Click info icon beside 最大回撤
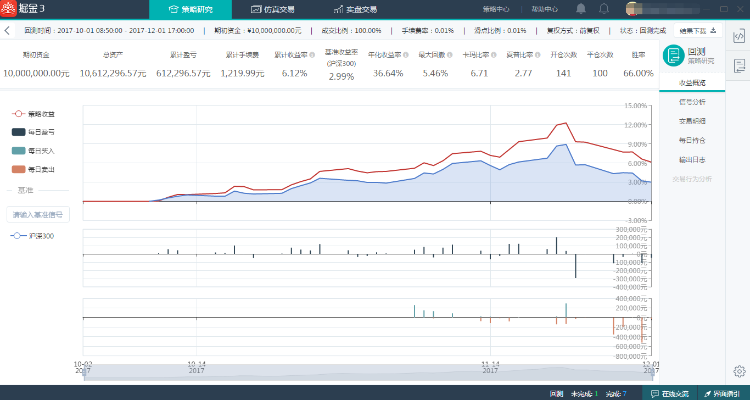Viewport: 750px width, 400px height. [450, 55]
